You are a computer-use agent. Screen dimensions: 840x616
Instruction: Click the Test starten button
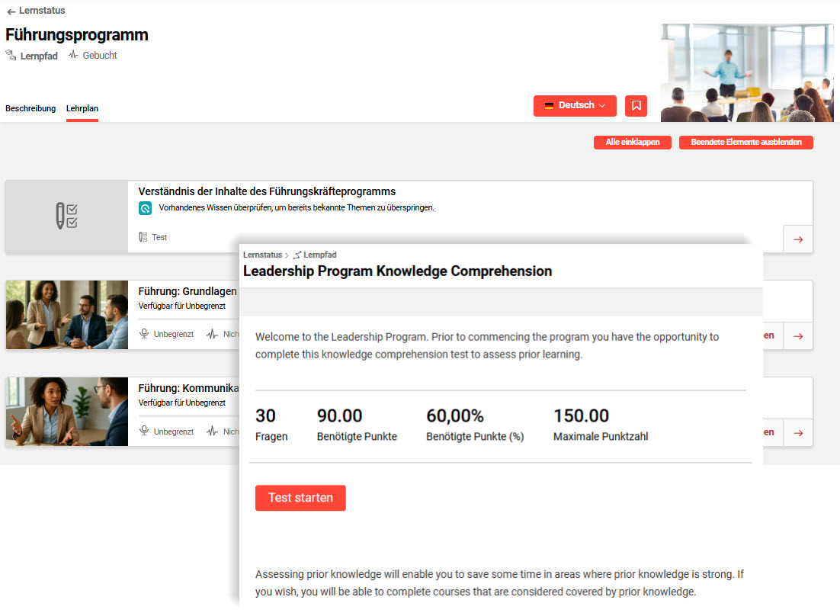(x=300, y=498)
